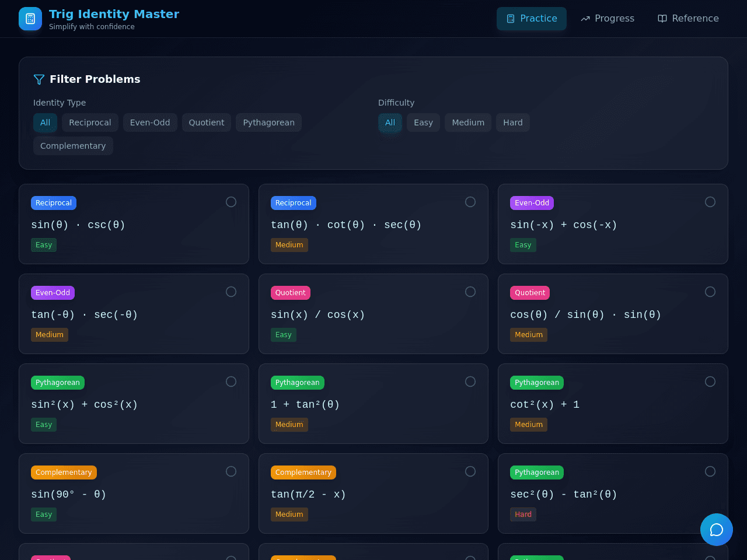Open the sec²(θ) - tan²(θ) problem
The height and width of the screenshot is (560, 747).
click(x=613, y=494)
